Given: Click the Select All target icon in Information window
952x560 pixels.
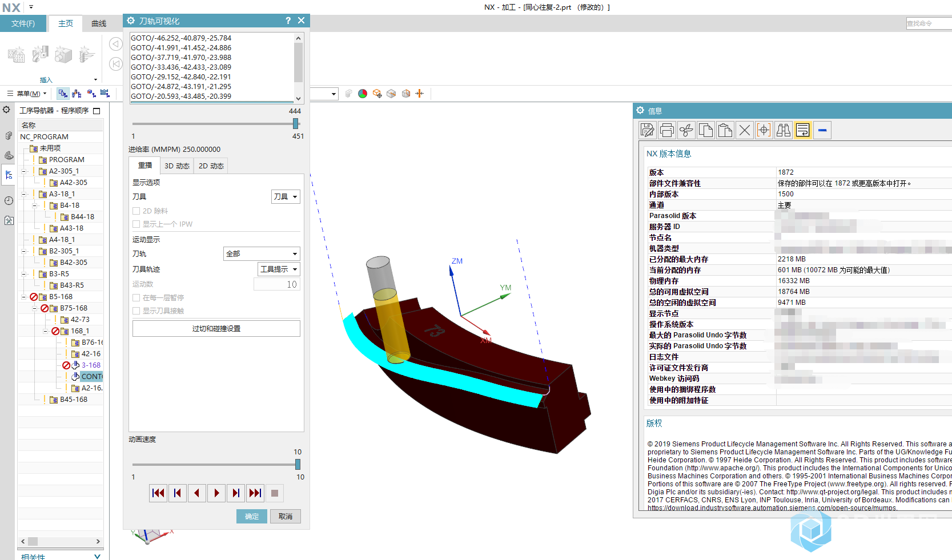Looking at the screenshot, I should (764, 130).
